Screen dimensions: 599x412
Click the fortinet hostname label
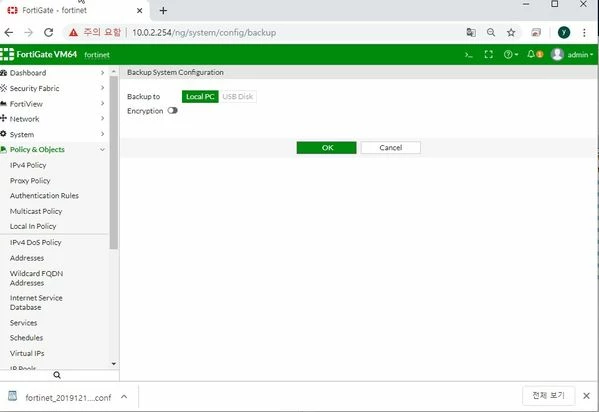(x=97, y=55)
